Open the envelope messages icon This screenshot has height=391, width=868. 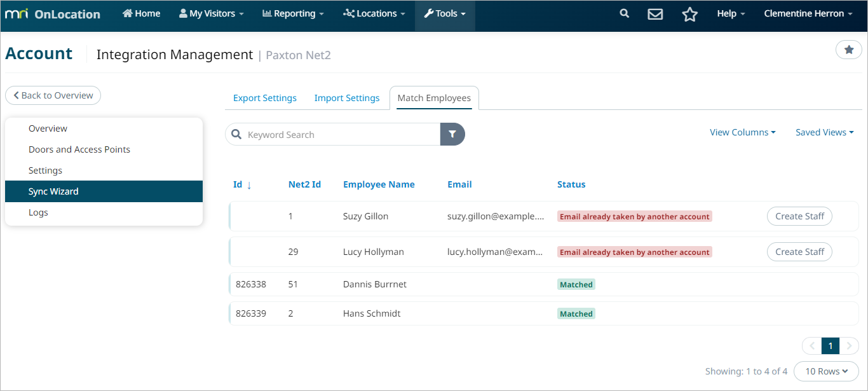655,14
